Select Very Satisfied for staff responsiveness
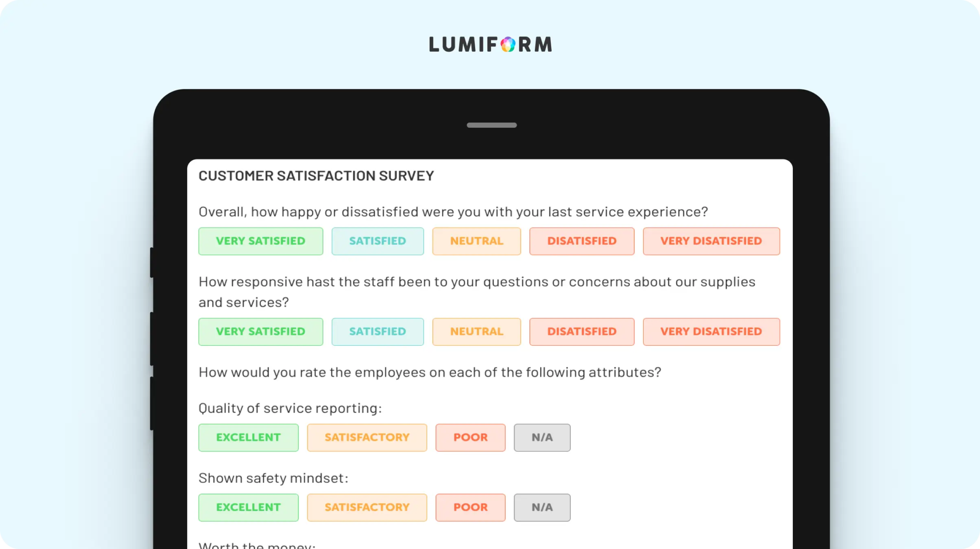The width and height of the screenshot is (980, 549). coord(261,332)
